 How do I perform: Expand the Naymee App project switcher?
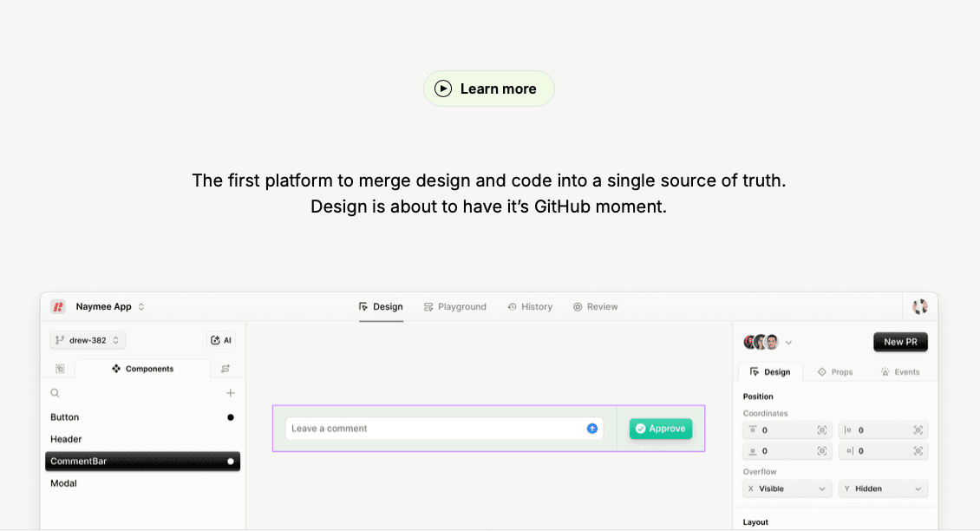(141, 306)
